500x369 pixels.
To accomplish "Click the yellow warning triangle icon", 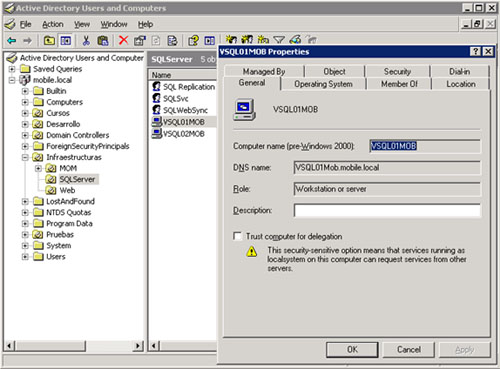I will (252, 251).
